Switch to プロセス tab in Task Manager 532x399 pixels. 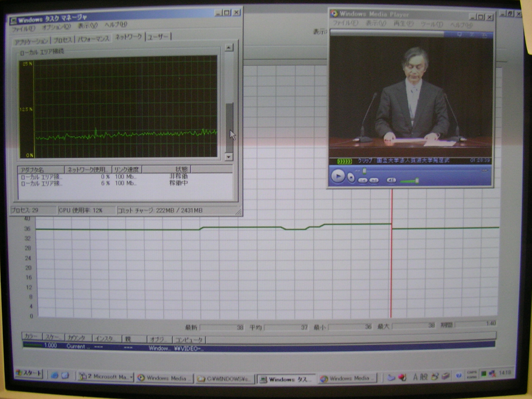pos(63,40)
